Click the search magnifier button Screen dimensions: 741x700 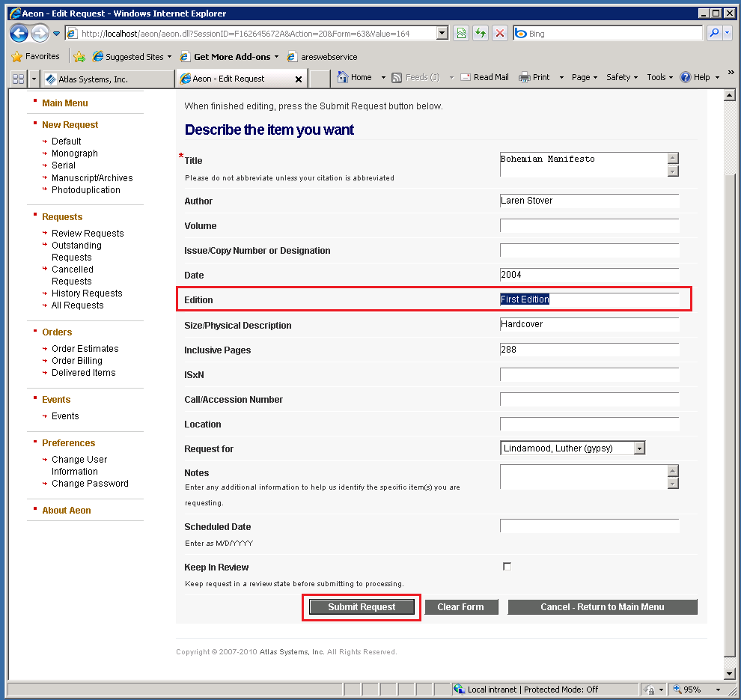tap(714, 33)
